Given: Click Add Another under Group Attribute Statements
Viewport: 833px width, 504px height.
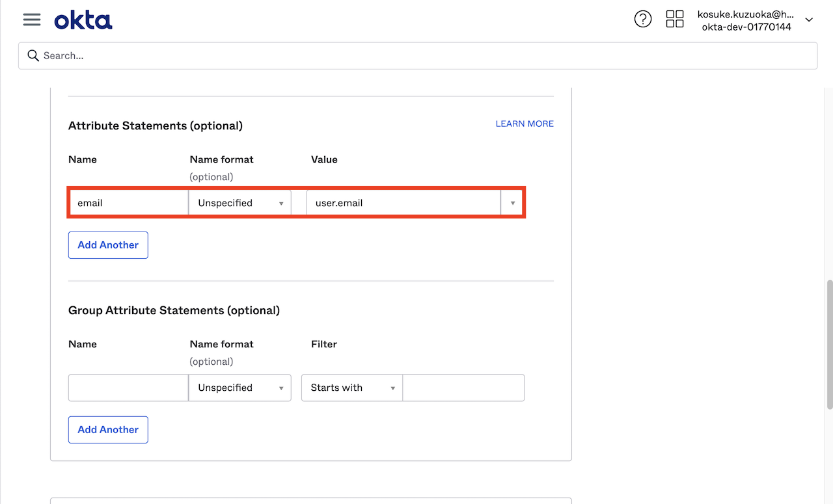Looking at the screenshot, I should click(x=108, y=430).
